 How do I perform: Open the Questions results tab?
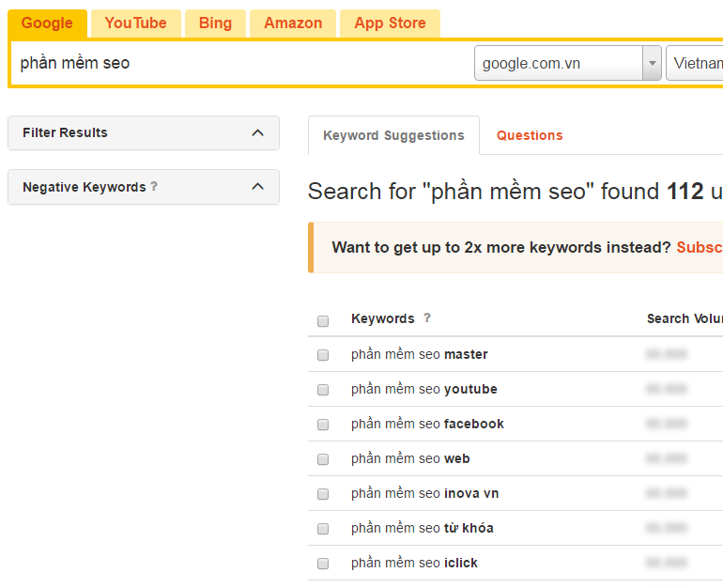(530, 135)
